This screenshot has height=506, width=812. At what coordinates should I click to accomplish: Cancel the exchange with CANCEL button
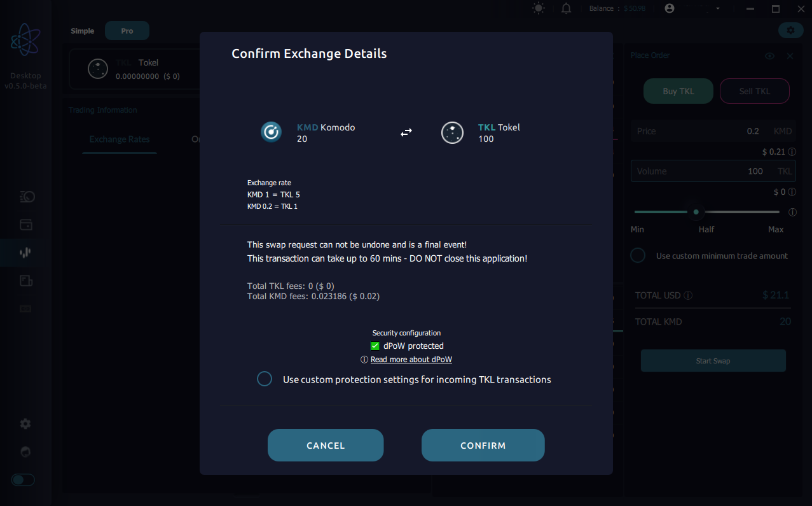[326, 445]
